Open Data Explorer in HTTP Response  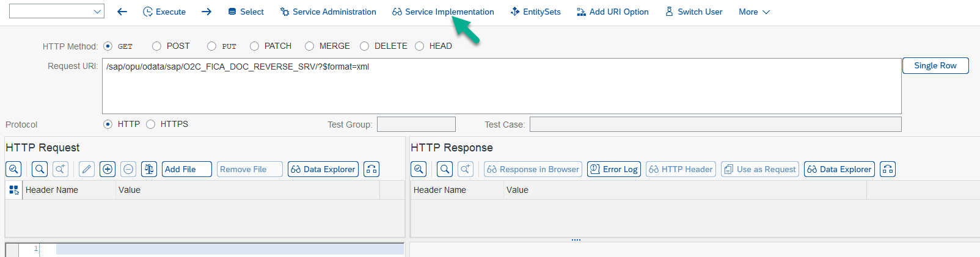click(839, 169)
